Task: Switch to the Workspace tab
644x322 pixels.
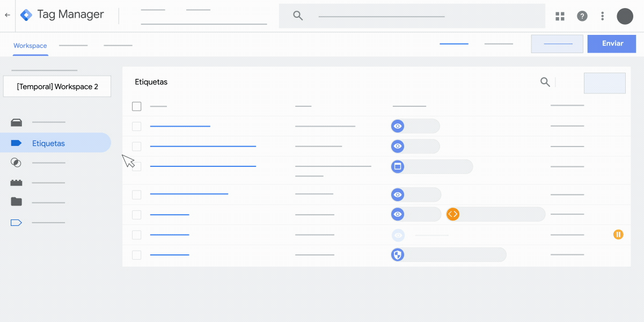Action: [30, 46]
